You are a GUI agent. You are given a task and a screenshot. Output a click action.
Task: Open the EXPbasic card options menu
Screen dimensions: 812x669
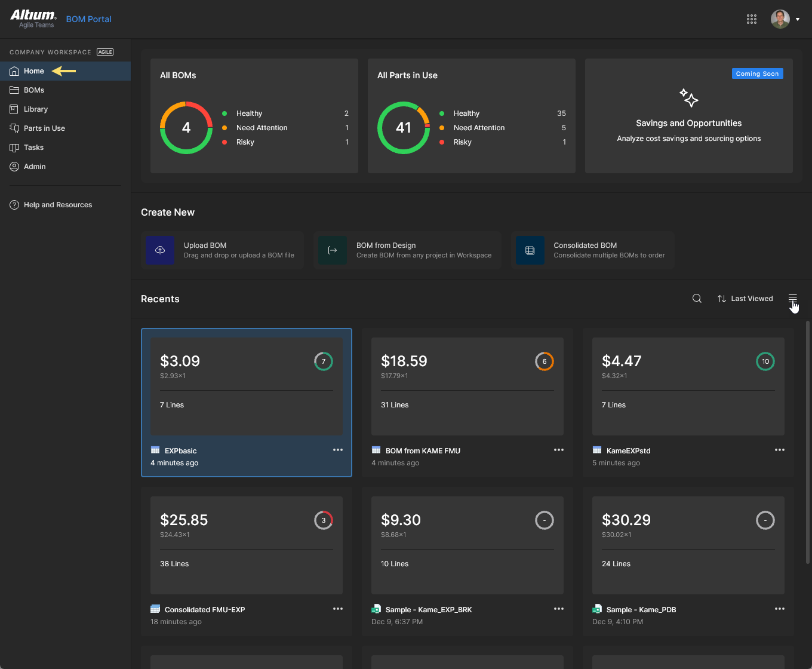click(338, 450)
